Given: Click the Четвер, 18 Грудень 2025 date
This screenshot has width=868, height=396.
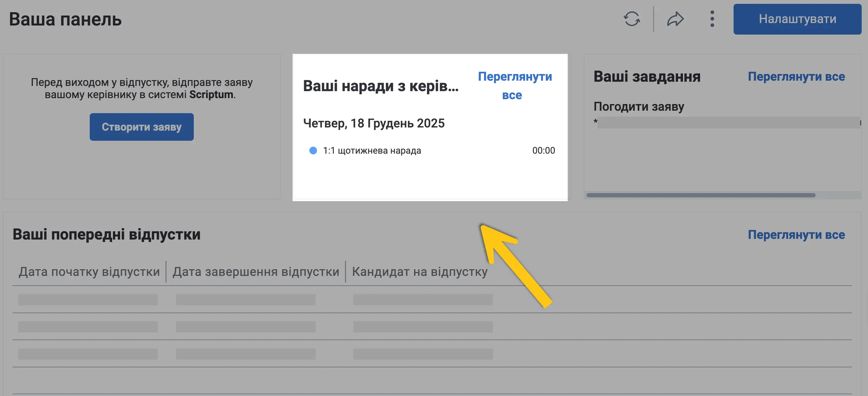Looking at the screenshot, I should click(x=374, y=123).
